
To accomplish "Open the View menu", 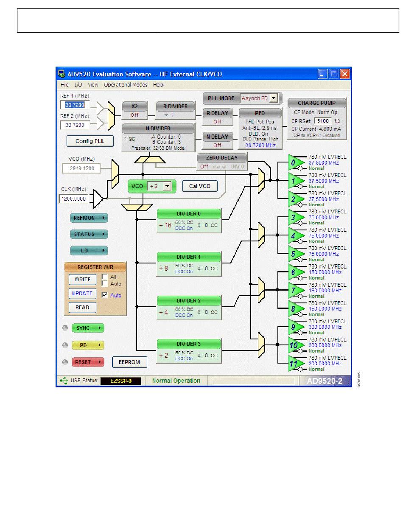I will tap(93, 85).
